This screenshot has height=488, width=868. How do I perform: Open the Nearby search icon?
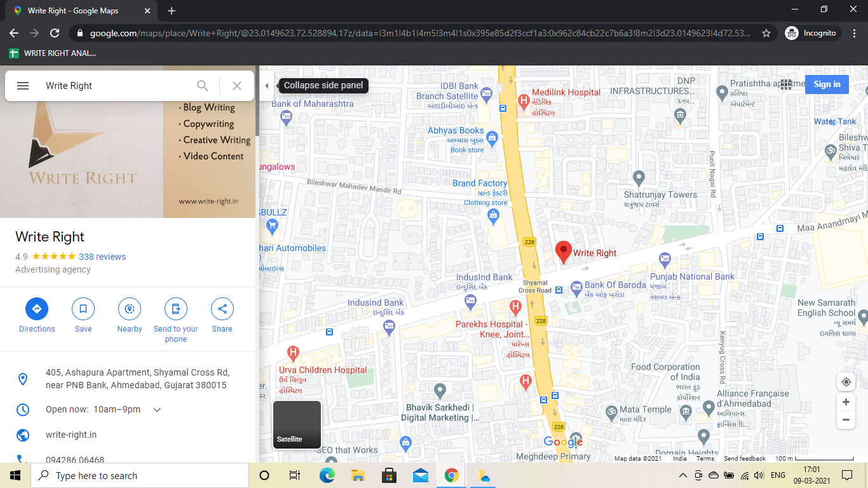130,309
